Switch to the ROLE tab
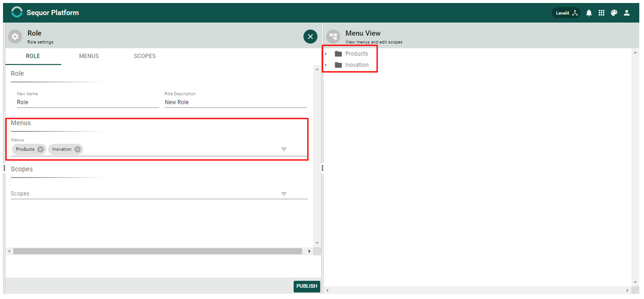644x299 pixels. coord(33,56)
